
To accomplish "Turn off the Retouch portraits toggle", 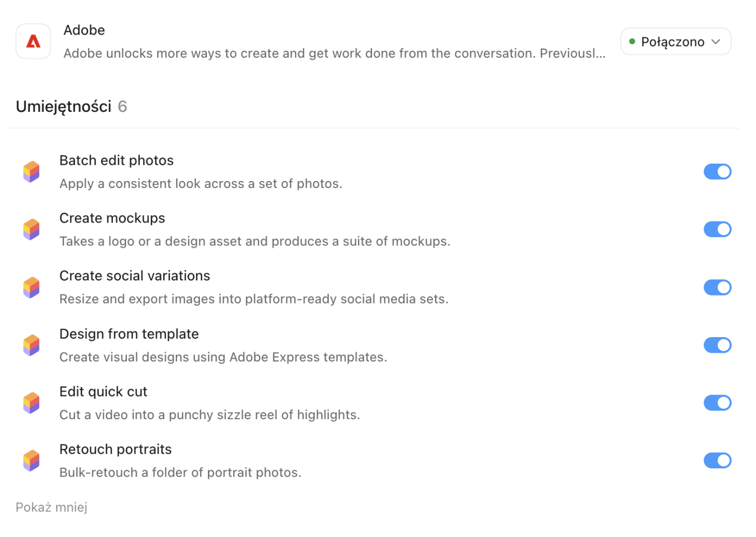I will coord(717,461).
